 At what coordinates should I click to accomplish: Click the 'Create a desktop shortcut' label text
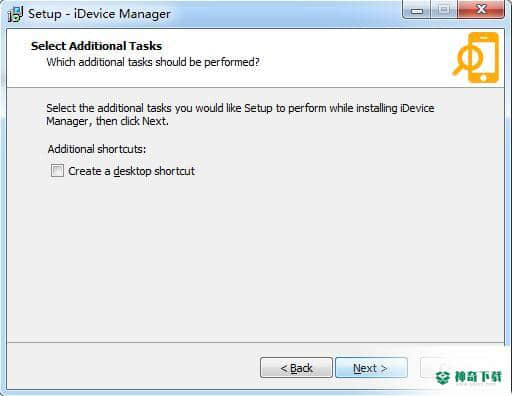131,171
